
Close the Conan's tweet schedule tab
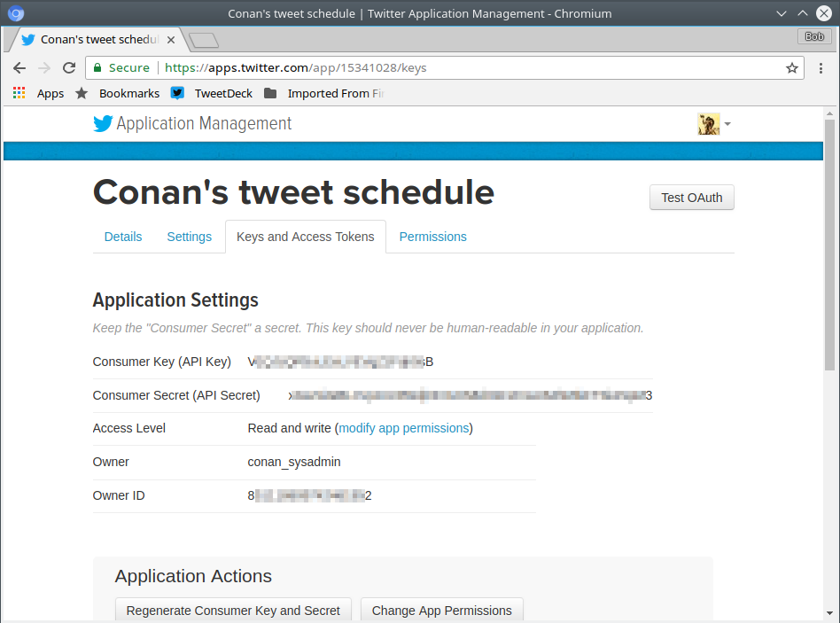[x=171, y=40]
